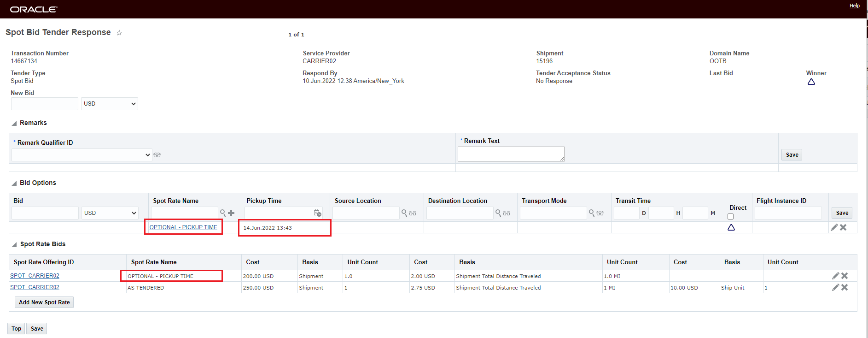Select the 2.75 USD cost cell
The image size is (868, 338).
pos(423,288)
